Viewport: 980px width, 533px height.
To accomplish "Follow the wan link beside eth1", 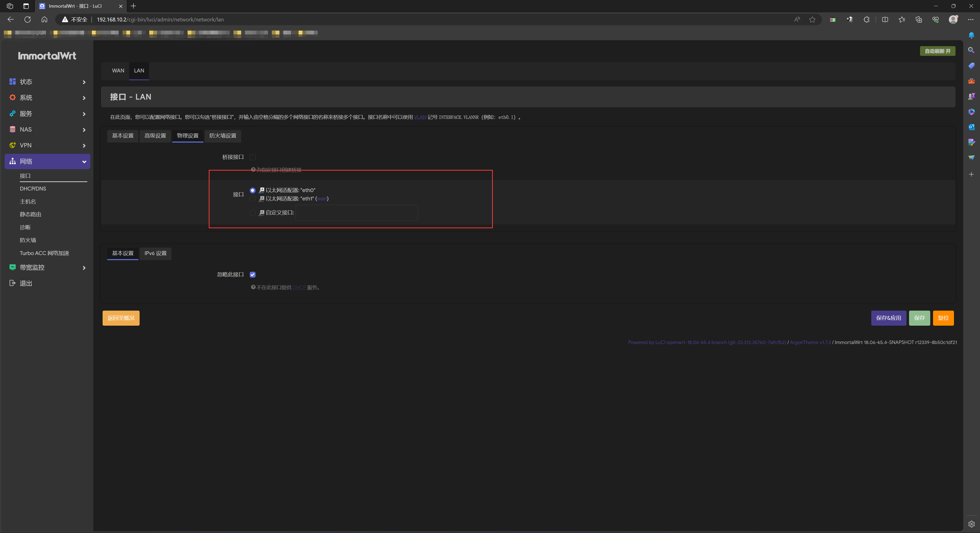I will coord(322,199).
